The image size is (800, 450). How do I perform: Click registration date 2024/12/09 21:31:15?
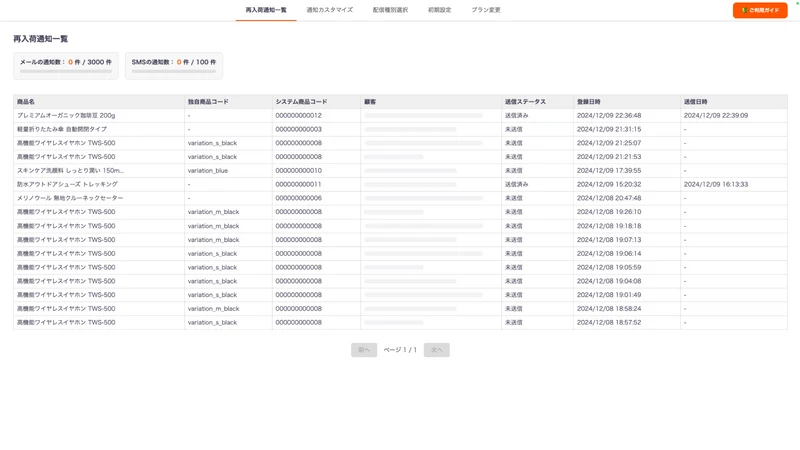(x=609, y=130)
